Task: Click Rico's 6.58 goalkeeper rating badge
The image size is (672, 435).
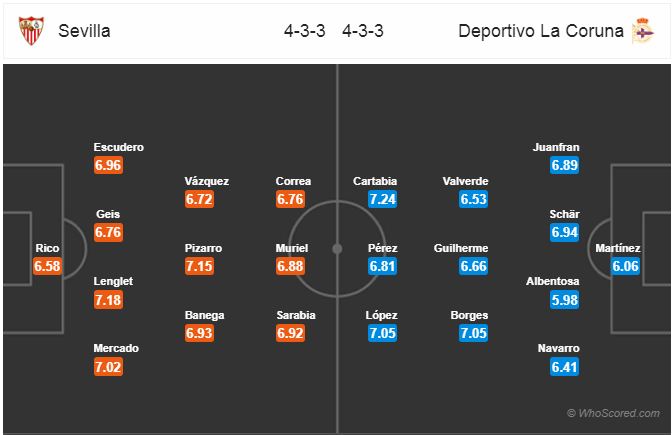Action: 47,266
